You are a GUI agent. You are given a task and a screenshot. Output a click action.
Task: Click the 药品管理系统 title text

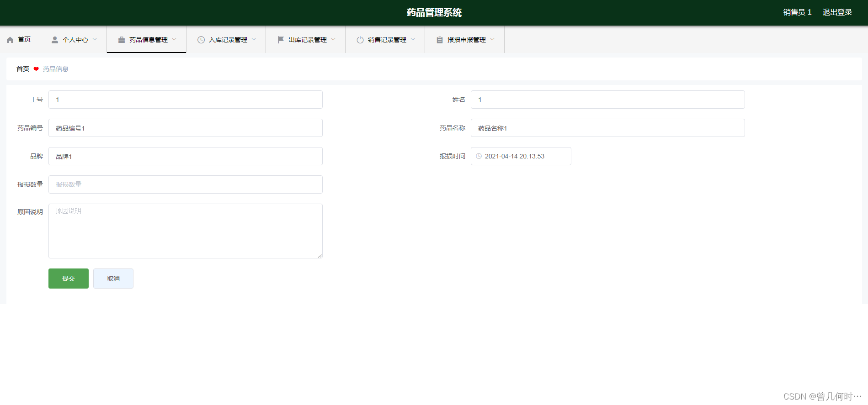(434, 12)
